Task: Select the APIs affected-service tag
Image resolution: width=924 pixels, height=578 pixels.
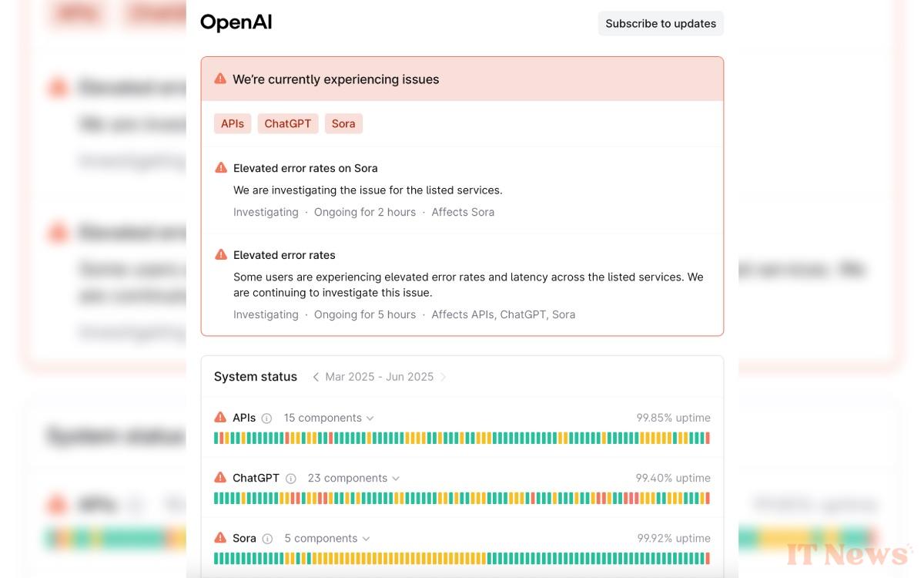Action: coord(233,123)
